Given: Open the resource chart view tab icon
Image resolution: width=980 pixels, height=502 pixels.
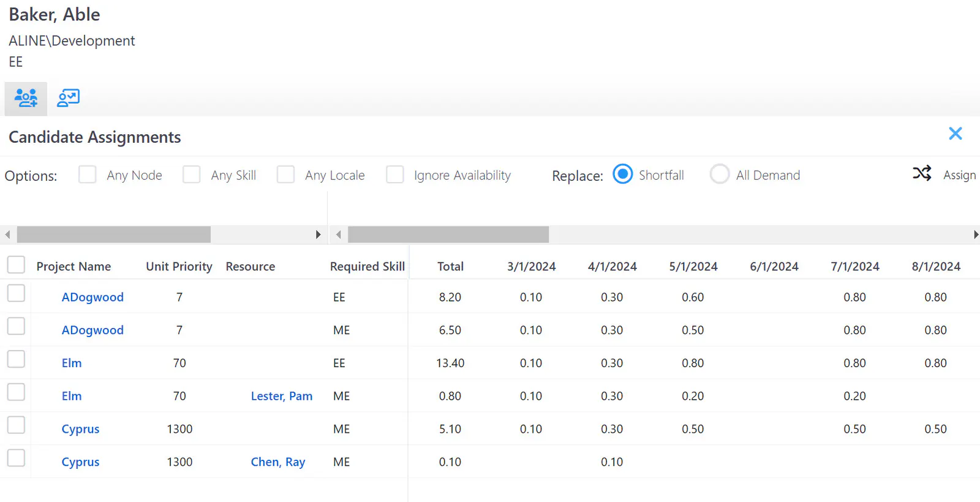Looking at the screenshot, I should [x=68, y=98].
